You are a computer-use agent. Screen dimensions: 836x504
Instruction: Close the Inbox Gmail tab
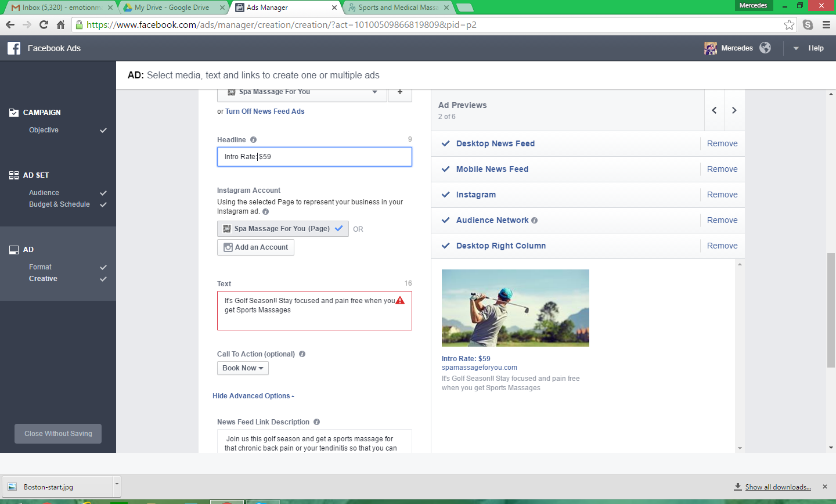(x=110, y=8)
